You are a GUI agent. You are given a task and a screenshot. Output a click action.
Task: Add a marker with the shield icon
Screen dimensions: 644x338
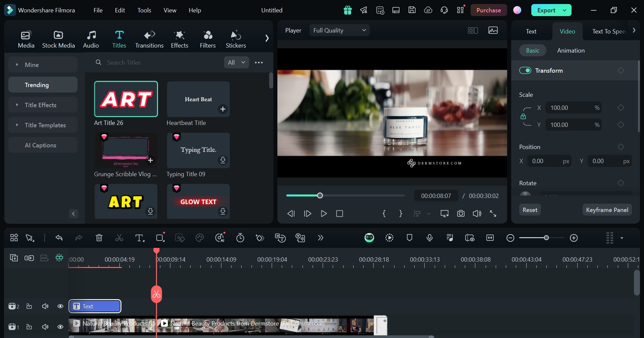point(410,238)
